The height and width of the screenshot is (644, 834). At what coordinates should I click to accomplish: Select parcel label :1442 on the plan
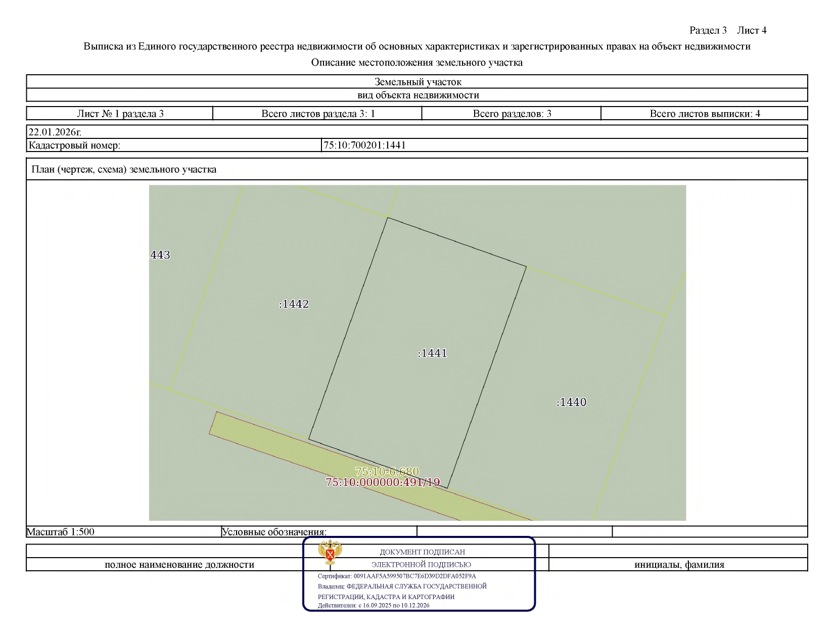coord(294,304)
